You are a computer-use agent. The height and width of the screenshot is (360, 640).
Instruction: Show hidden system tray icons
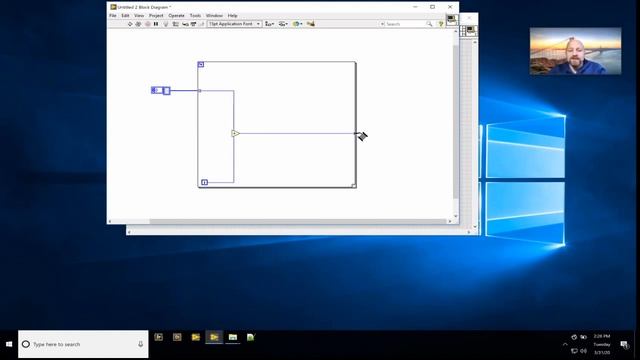(565, 344)
